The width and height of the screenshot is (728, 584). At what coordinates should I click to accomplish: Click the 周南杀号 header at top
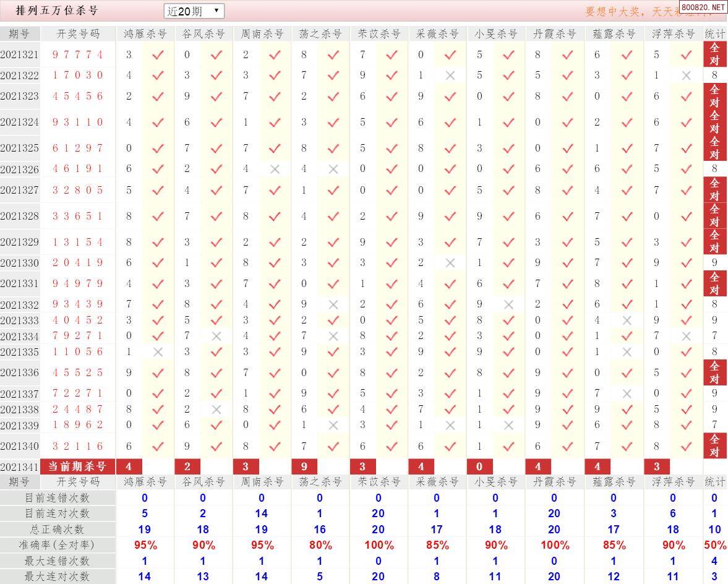point(262,34)
